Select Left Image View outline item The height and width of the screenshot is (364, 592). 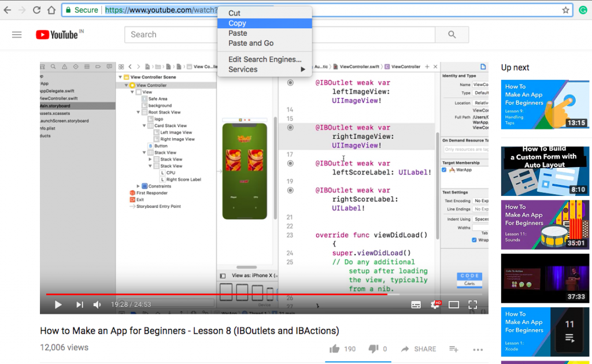(176, 132)
